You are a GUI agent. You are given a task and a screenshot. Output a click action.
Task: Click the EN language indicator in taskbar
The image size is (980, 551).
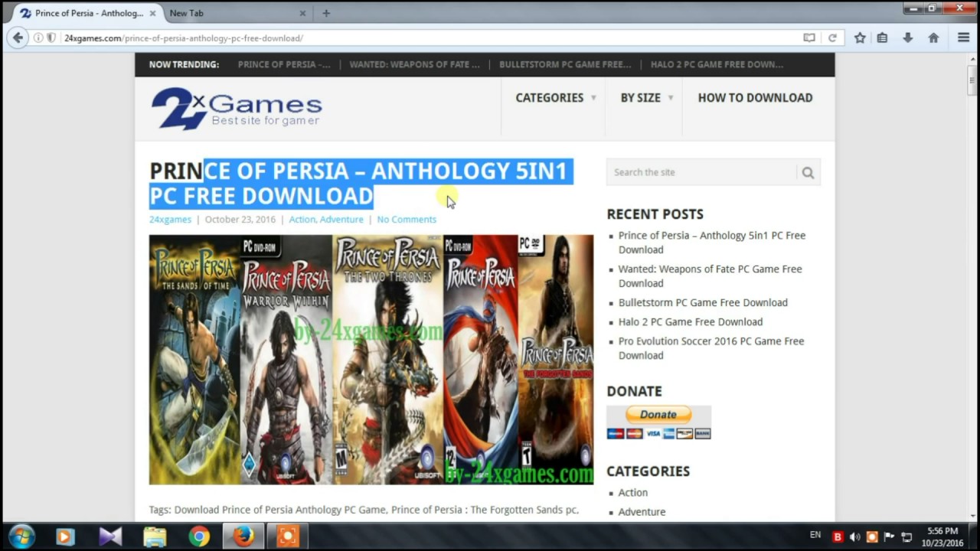pyautogui.click(x=815, y=534)
